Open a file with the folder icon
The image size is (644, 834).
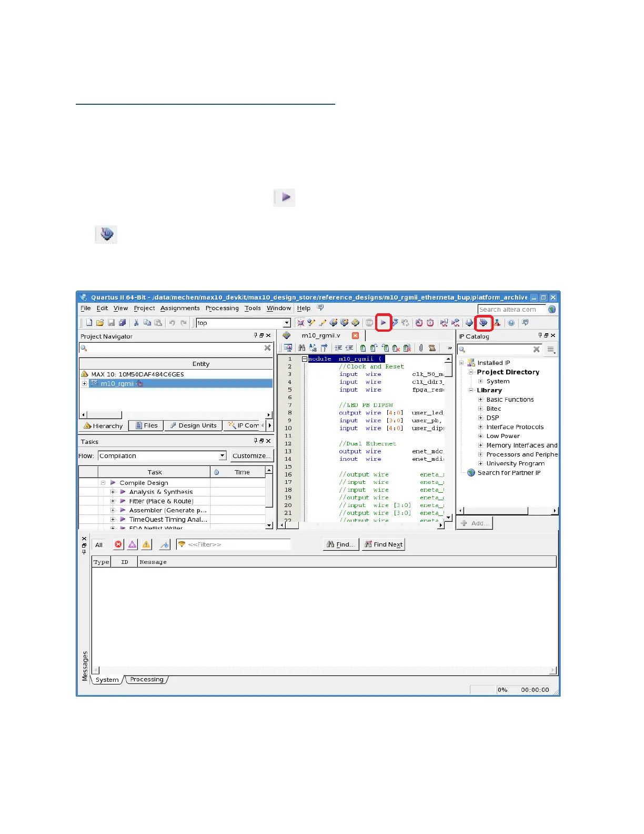[x=100, y=323]
